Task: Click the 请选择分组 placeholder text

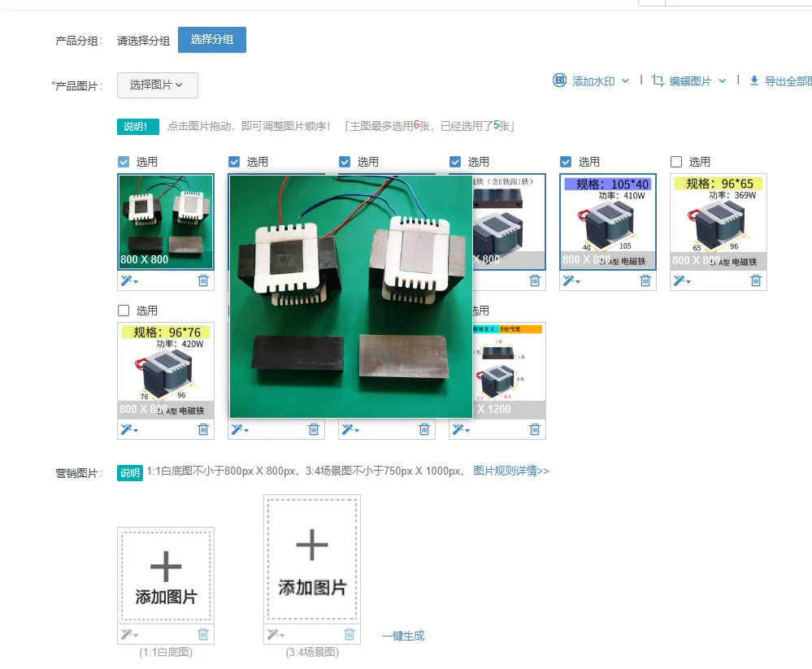Action: click(143, 41)
